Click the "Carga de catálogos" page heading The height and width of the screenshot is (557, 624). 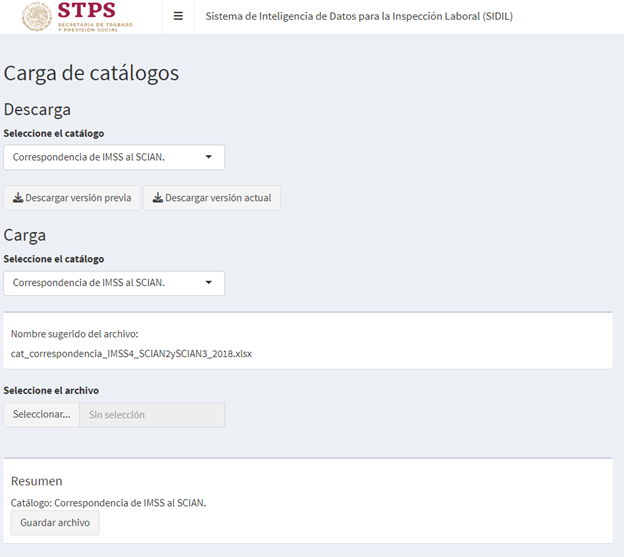[91, 73]
